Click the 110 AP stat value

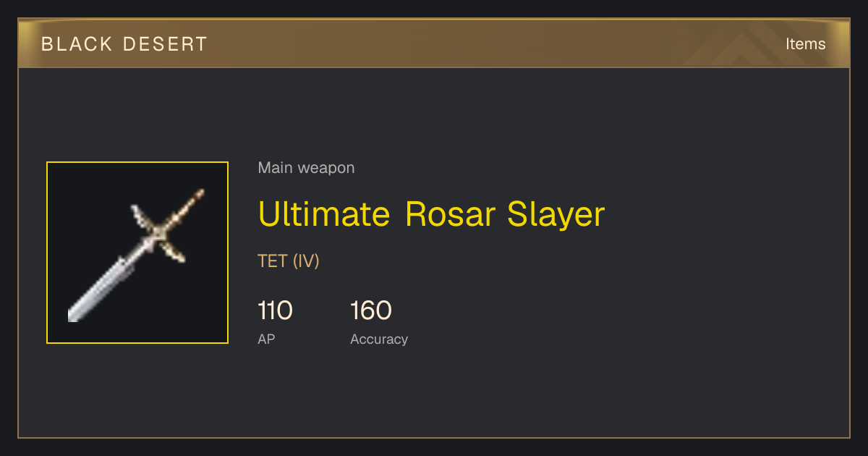[x=275, y=311]
